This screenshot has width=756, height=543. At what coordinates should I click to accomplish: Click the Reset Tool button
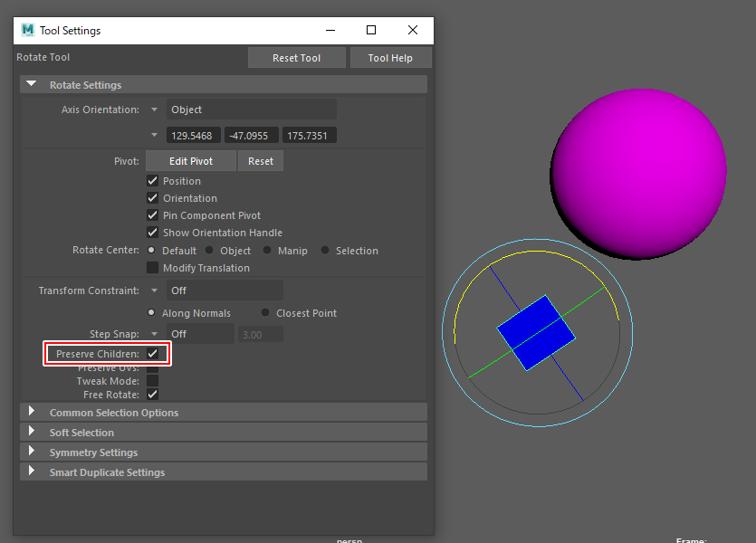[296, 58]
